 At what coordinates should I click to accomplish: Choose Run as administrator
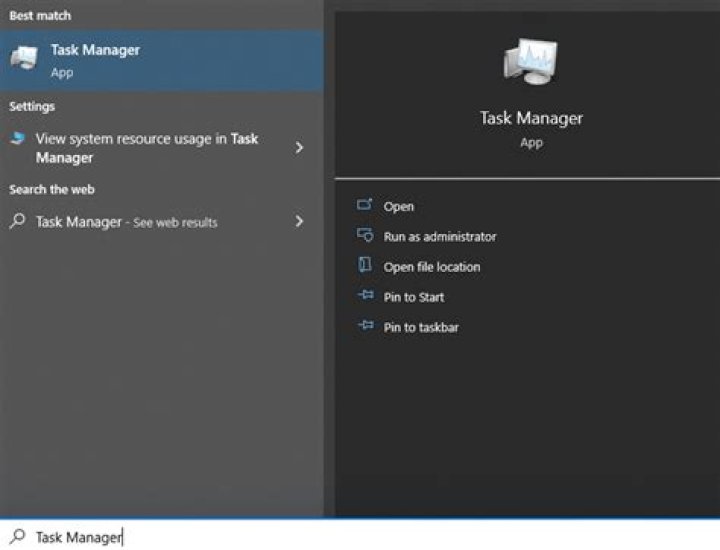coord(439,237)
